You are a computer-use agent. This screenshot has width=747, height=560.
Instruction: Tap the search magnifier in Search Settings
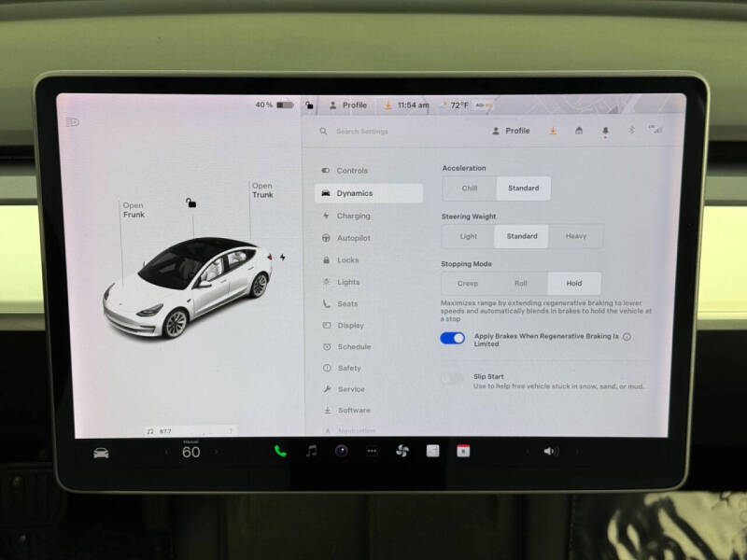(322, 132)
